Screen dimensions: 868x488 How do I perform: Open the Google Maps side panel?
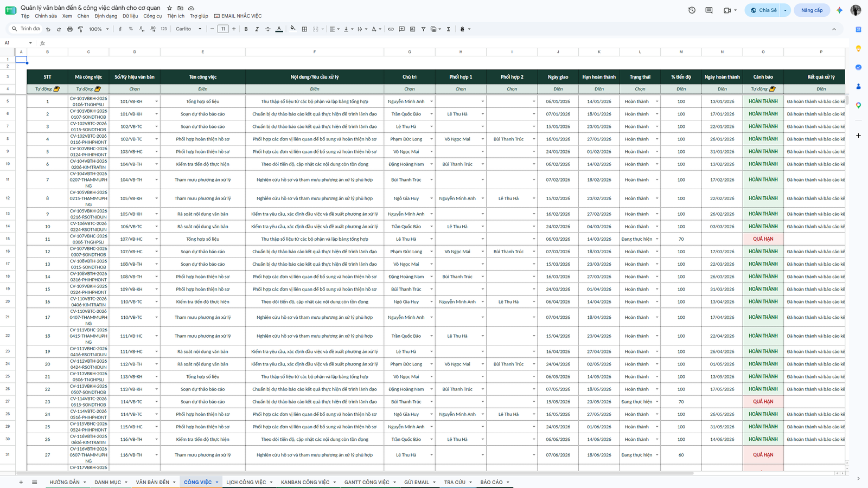coord(858,105)
